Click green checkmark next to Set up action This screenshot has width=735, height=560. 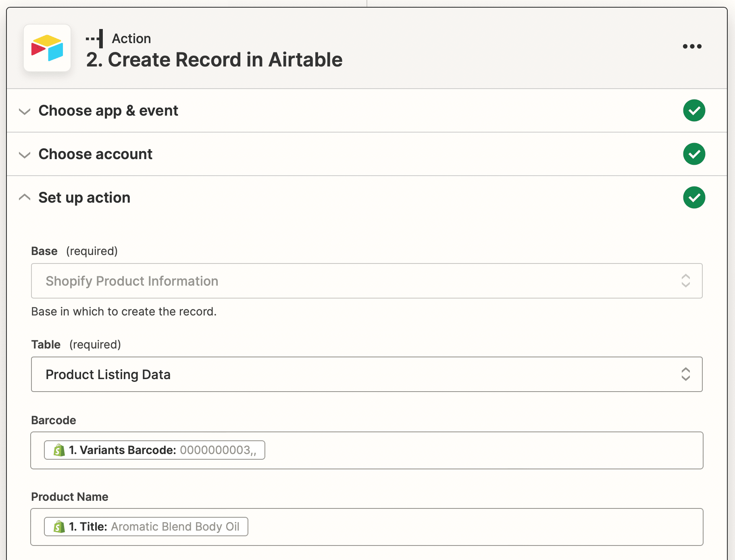[694, 197]
